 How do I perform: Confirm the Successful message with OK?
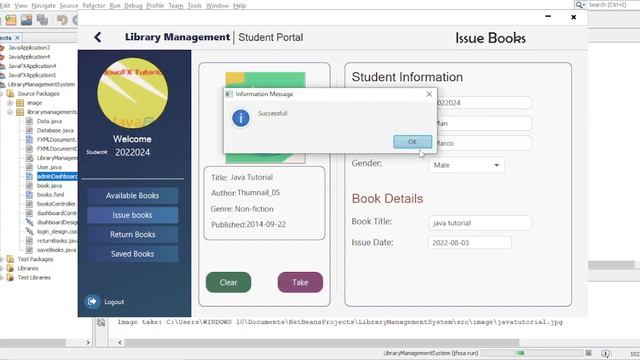click(x=412, y=142)
